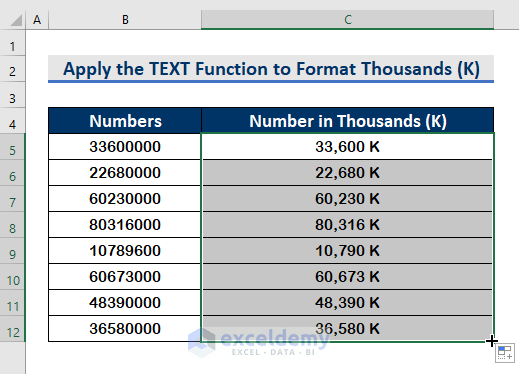Select cell containing 48390000
Viewport: 519px width, 374px height.
point(125,303)
